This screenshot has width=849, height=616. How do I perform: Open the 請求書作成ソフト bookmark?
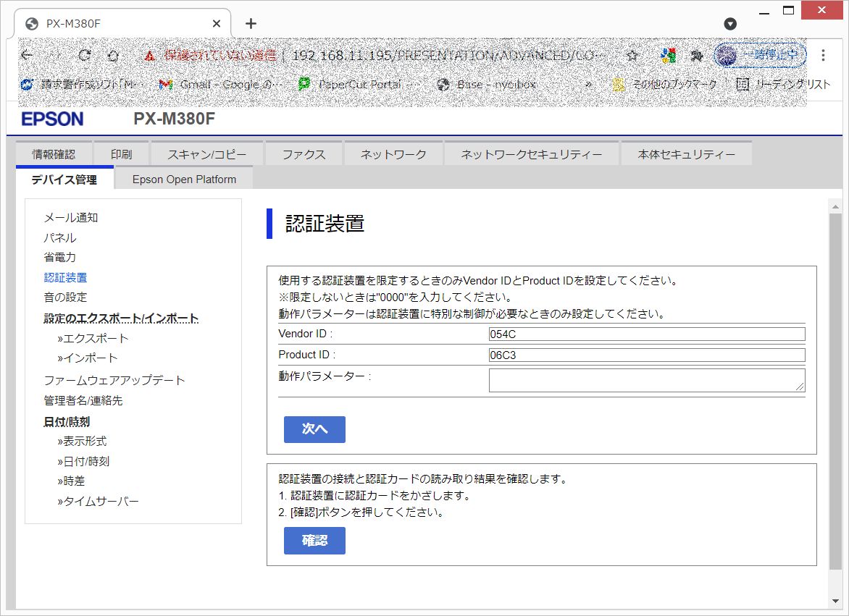pos(81,85)
